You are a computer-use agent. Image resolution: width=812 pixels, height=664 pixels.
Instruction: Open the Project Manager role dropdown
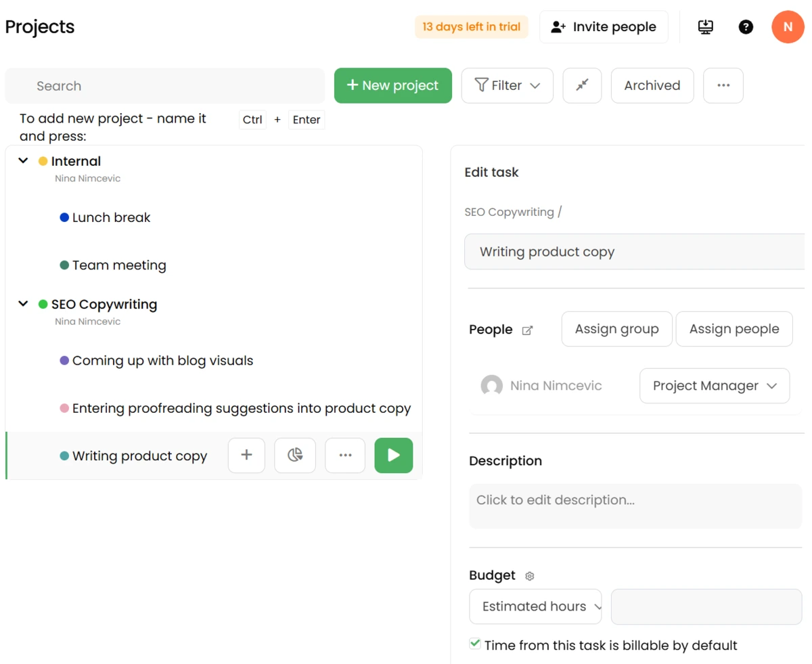click(715, 386)
